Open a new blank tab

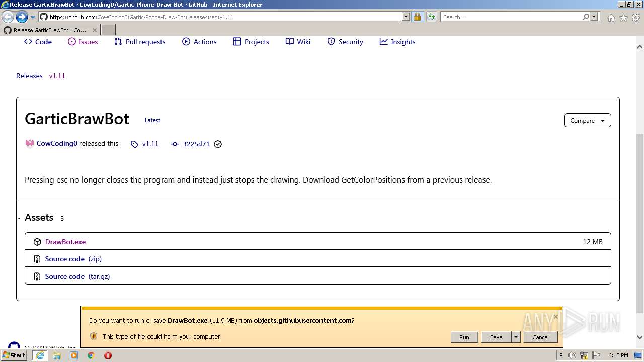108,30
